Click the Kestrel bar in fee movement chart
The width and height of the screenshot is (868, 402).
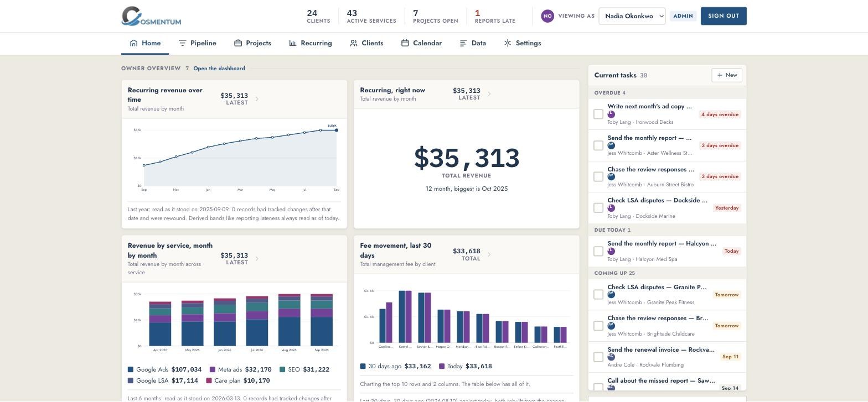[x=405, y=317]
